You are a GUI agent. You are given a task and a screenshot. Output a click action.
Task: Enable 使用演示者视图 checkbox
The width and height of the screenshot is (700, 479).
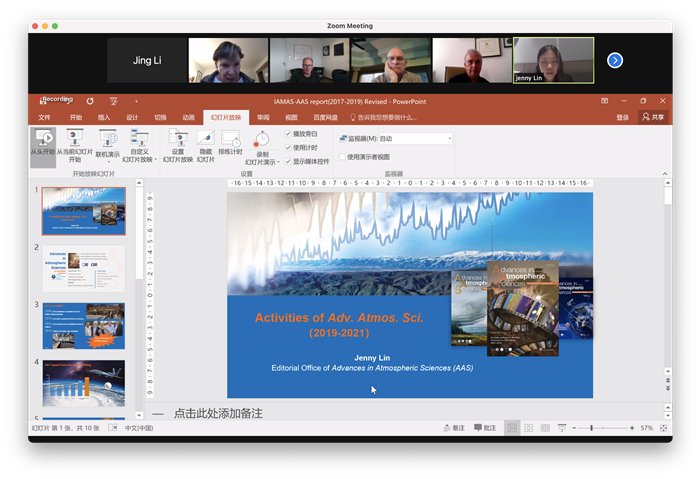coord(342,156)
